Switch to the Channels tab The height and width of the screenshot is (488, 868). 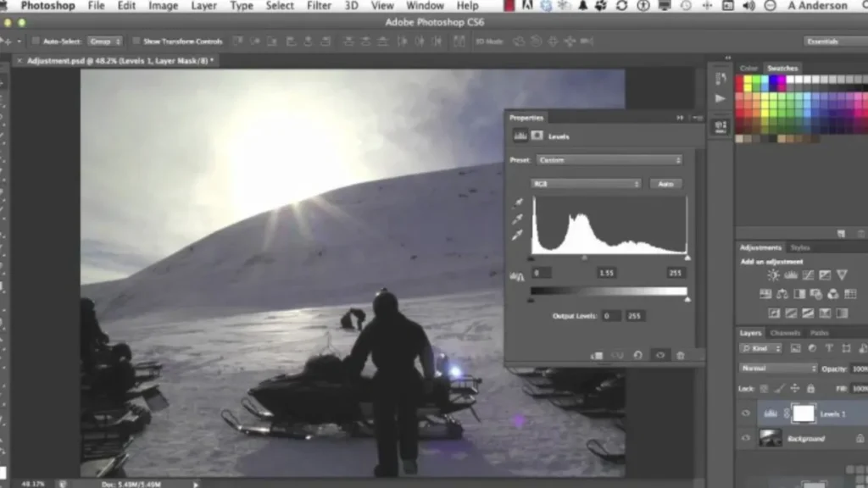785,332
